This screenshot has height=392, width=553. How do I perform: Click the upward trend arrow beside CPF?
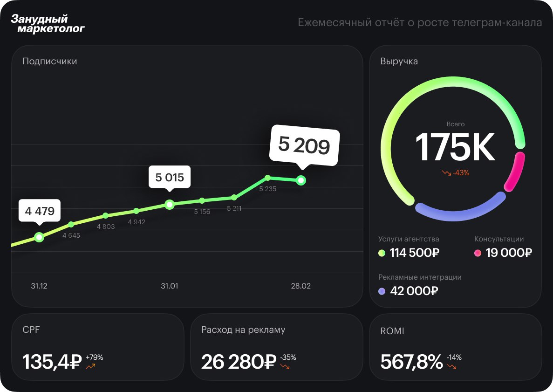90,366
